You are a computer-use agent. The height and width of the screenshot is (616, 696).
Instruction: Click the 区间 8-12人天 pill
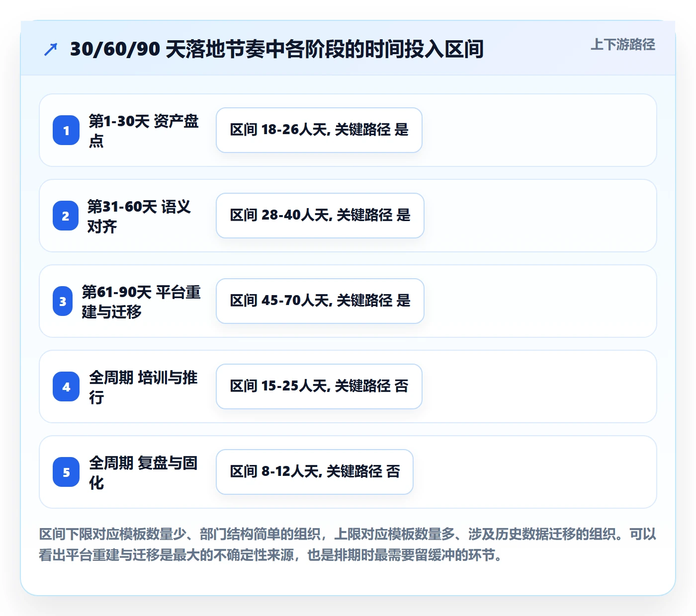(x=315, y=472)
